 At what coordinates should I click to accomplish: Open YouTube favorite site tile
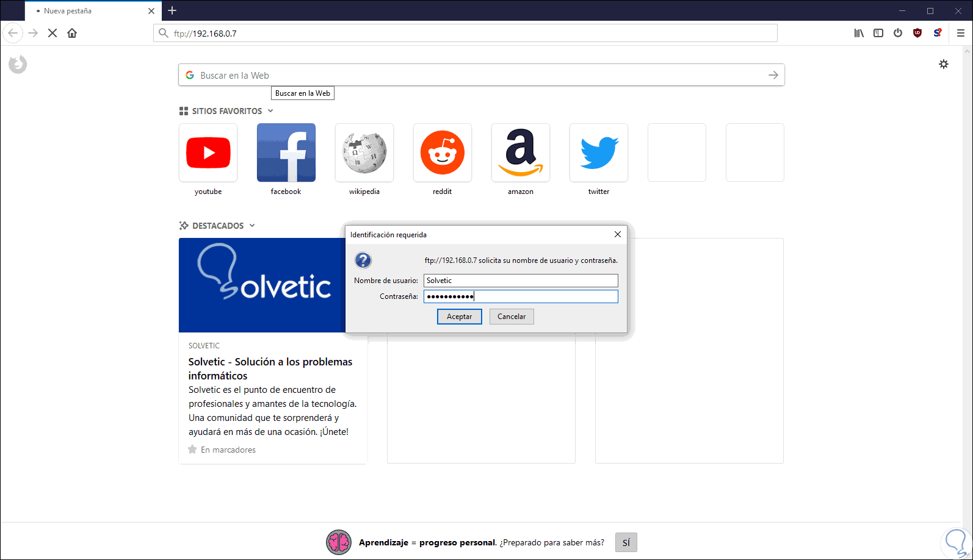point(208,153)
